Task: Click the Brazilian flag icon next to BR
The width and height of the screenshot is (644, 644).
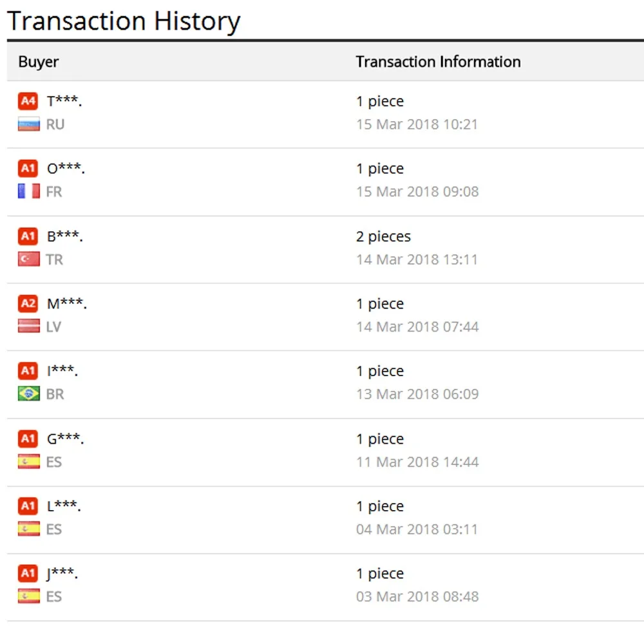Action: (x=29, y=393)
